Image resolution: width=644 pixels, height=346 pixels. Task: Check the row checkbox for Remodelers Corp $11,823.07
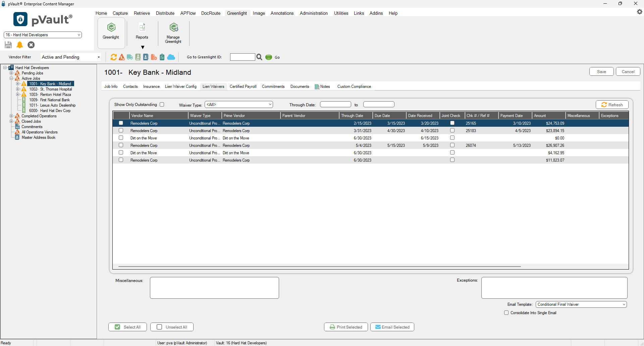coord(121,160)
